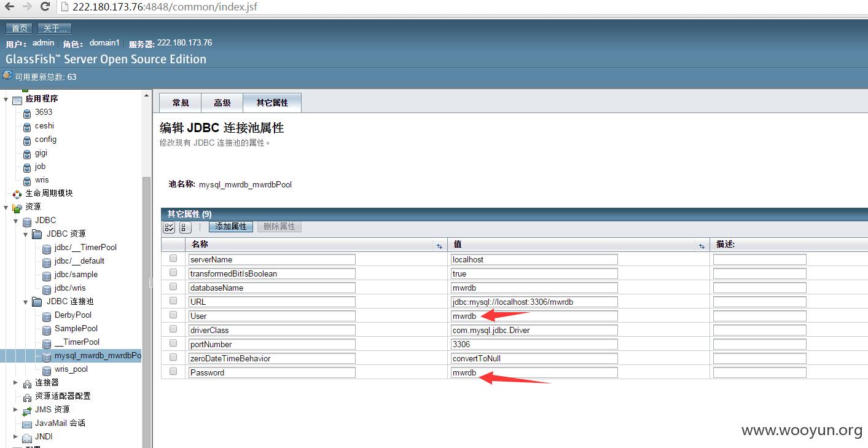Check the zeroDateTimeBehavior row checkbox
Screen dimensions: 868x448
173,358
